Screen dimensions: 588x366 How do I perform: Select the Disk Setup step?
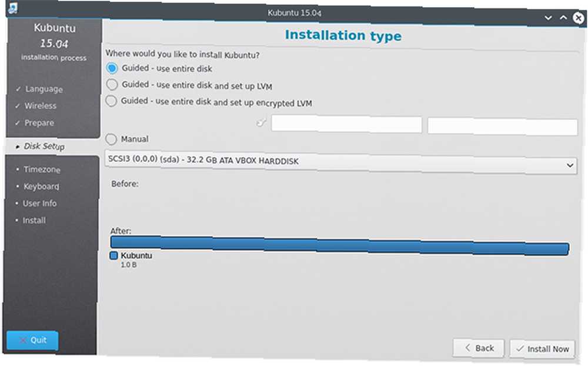44,147
